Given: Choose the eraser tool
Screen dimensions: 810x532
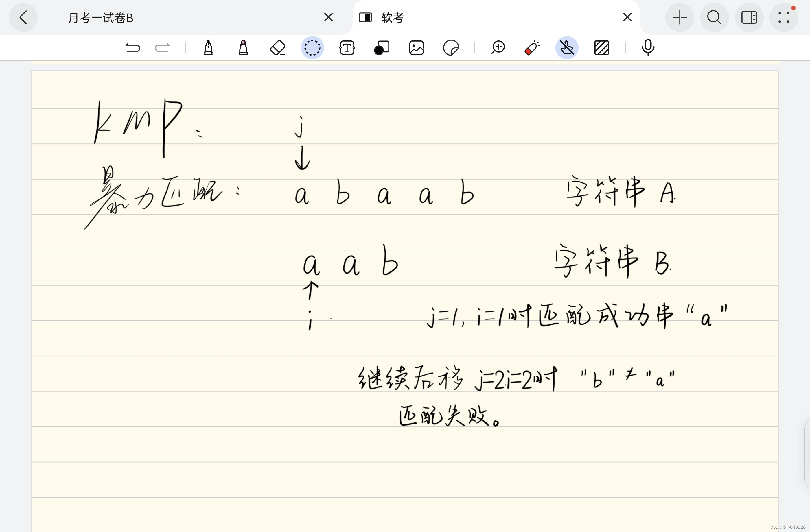Looking at the screenshot, I should [278, 48].
